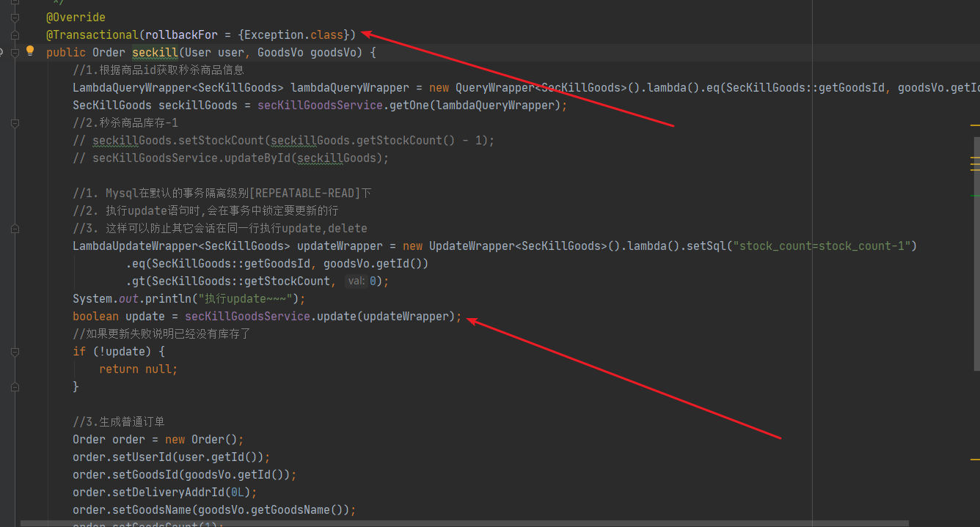Screen dimensions: 980x527
Task: Click 'boolean update' variable declaration
Action: (119, 317)
